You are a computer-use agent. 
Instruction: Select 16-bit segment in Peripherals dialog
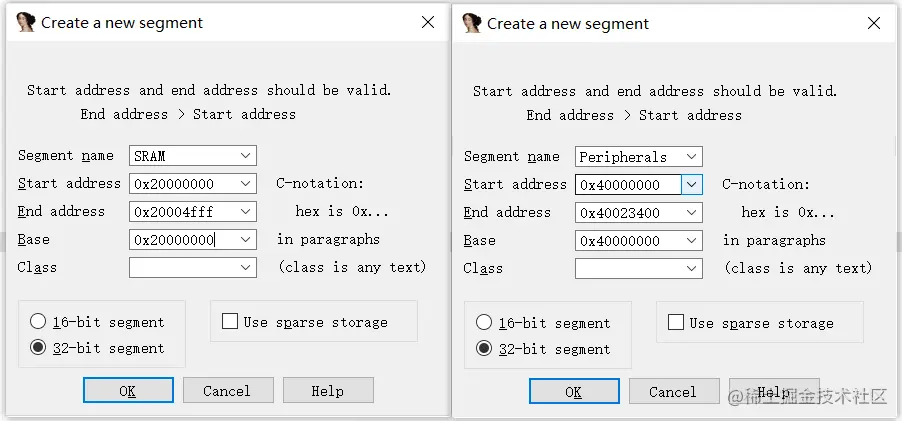pos(484,323)
